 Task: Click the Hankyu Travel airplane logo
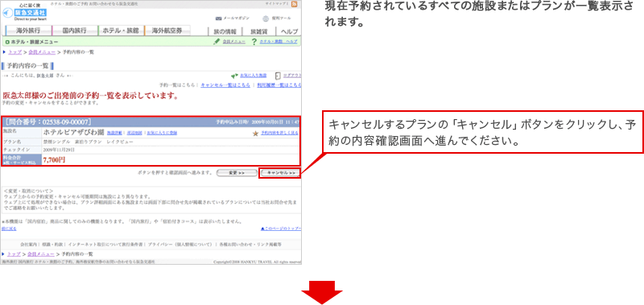7,13
